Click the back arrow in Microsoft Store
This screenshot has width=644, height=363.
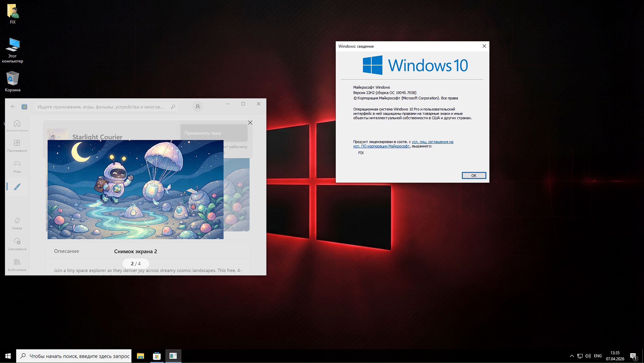pyautogui.click(x=13, y=106)
